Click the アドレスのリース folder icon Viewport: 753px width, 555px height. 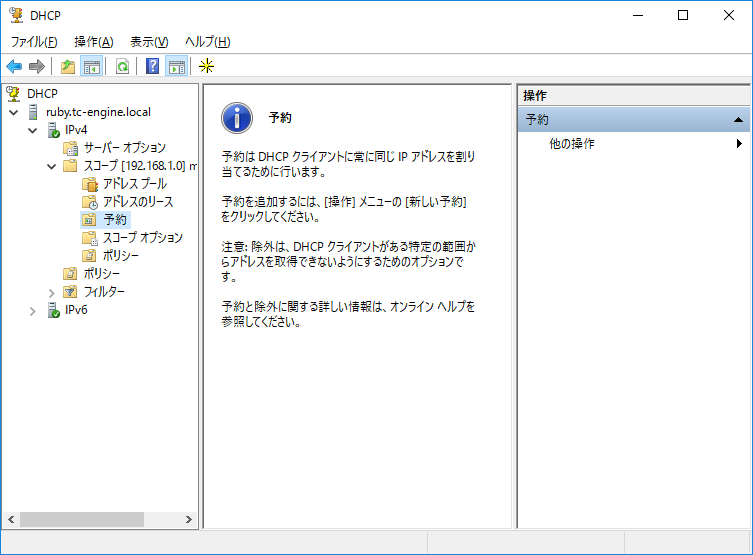click(x=90, y=202)
